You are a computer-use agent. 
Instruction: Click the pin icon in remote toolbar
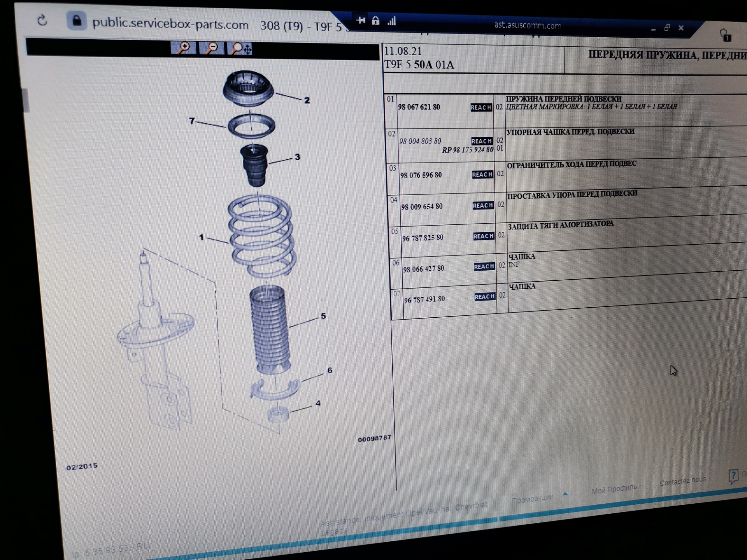pos(361,20)
